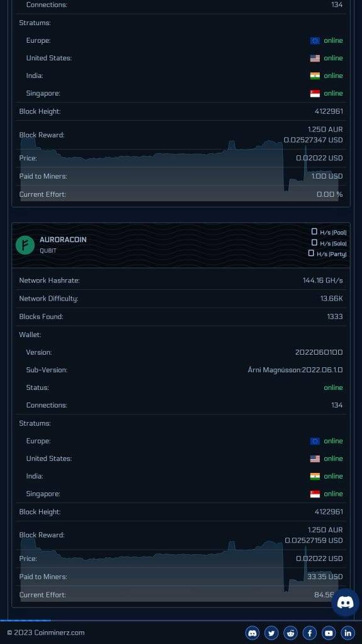Open Discord link in footer
This screenshot has height=644, width=362.
pyautogui.click(x=253, y=633)
